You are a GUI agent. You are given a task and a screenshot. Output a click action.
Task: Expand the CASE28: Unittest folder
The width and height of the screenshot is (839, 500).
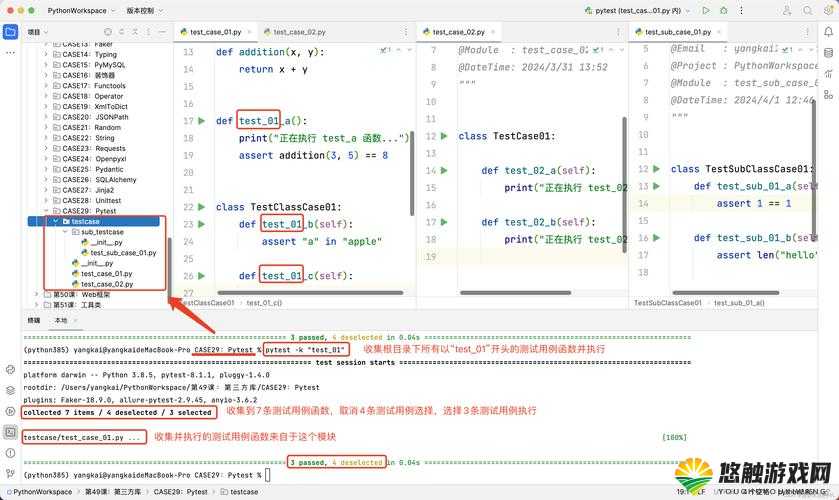pyautogui.click(x=47, y=201)
